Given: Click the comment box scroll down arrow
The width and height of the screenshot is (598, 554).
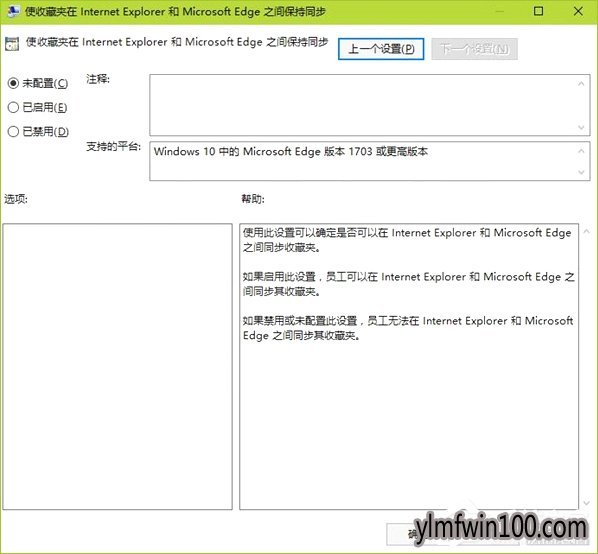Looking at the screenshot, I should (x=581, y=127).
